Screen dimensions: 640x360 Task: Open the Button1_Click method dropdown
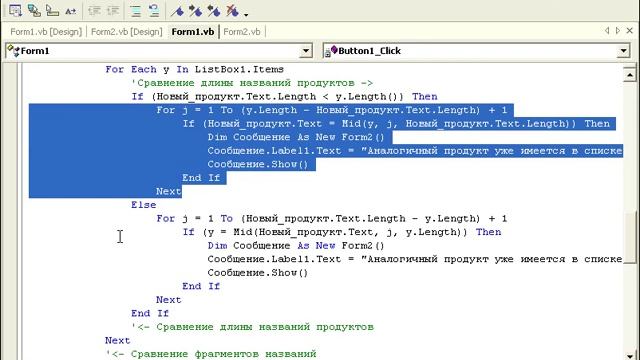(x=623, y=51)
